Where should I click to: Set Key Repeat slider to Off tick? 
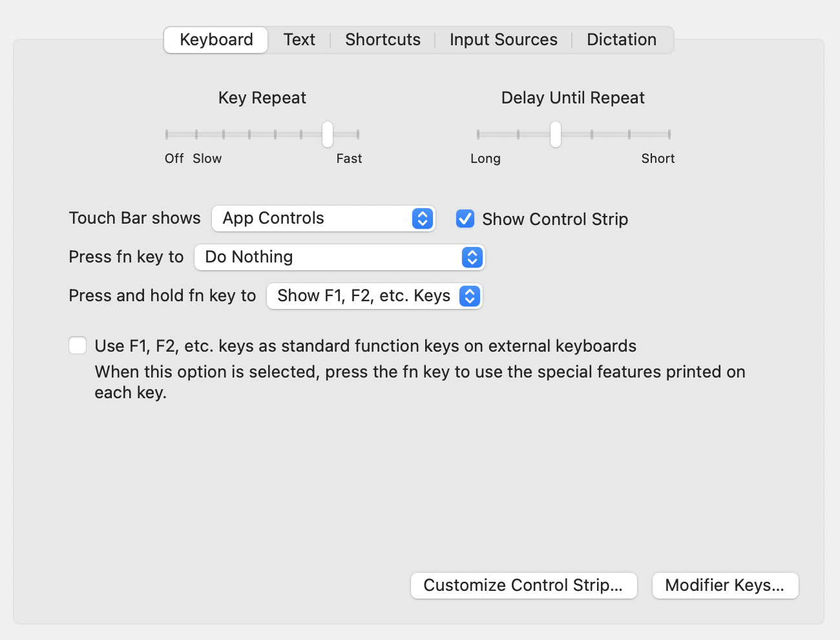pos(167,134)
